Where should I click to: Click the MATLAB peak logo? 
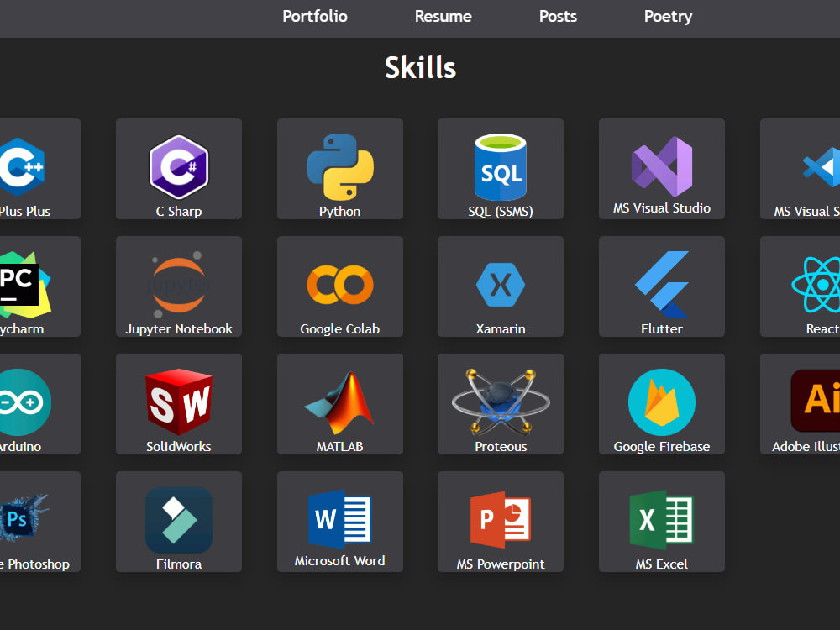pyautogui.click(x=339, y=402)
